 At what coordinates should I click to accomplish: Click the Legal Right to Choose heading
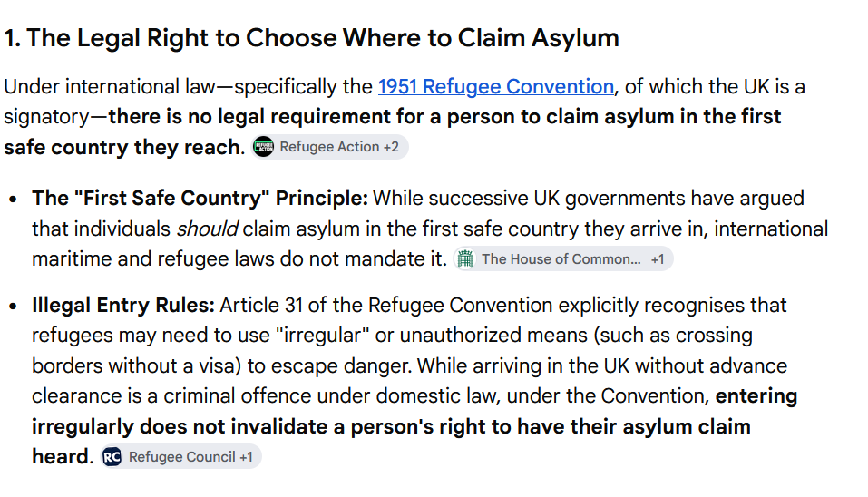(x=312, y=38)
